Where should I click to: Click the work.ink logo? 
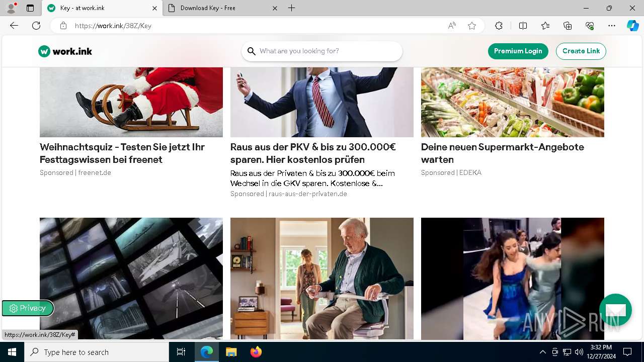coord(65,51)
